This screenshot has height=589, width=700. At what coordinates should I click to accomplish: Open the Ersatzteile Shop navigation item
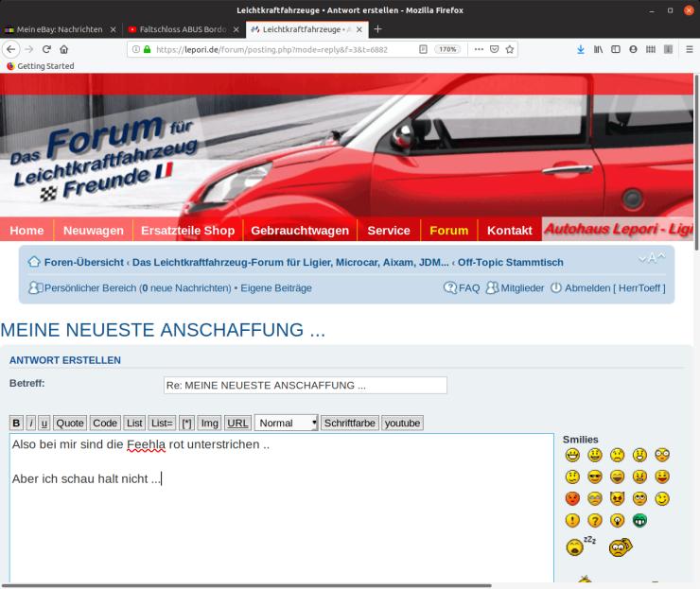pyautogui.click(x=187, y=230)
